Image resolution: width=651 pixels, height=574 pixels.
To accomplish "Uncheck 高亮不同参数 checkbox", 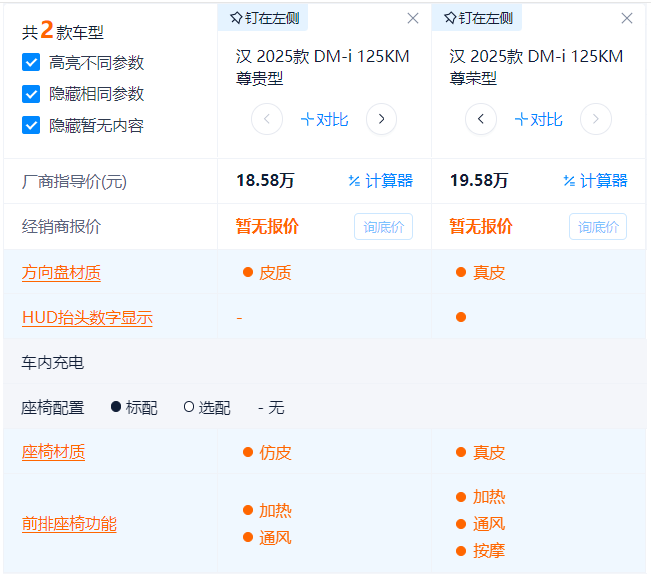I will tap(31, 62).
